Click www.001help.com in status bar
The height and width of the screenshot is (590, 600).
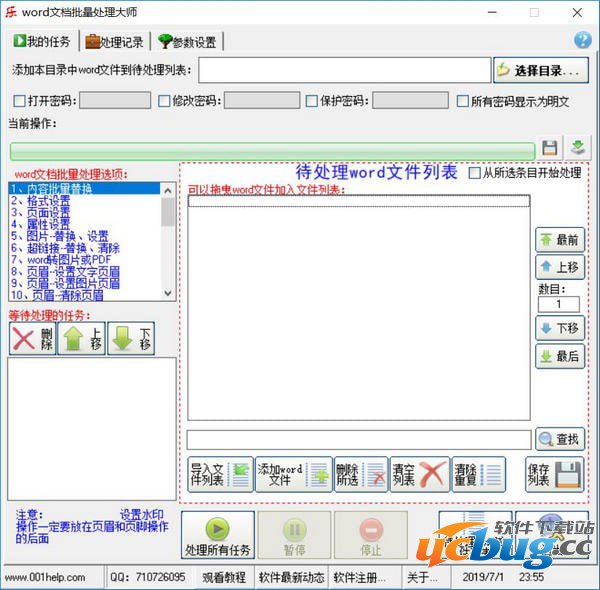tap(45, 577)
